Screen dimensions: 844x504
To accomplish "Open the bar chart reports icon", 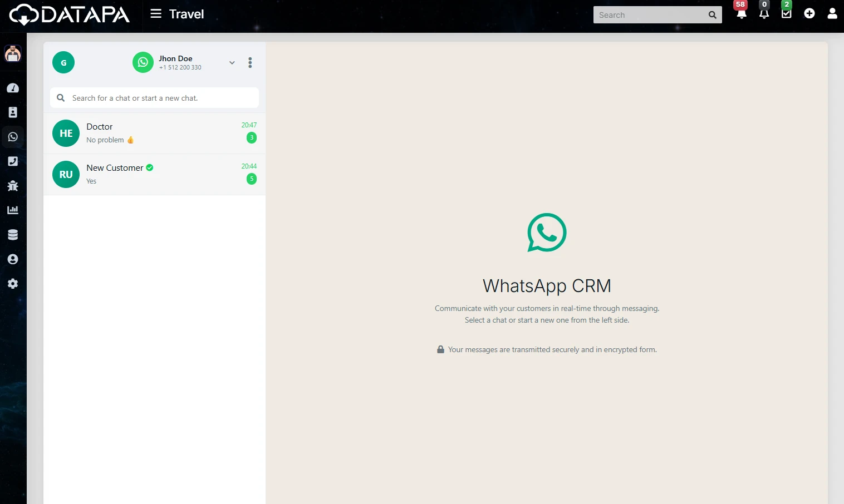I will click(13, 210).
